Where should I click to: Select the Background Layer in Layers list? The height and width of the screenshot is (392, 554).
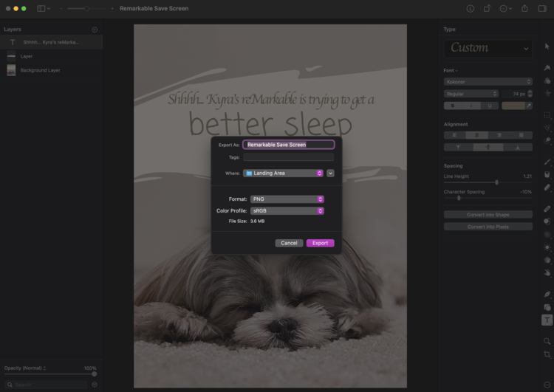point(52,70)
